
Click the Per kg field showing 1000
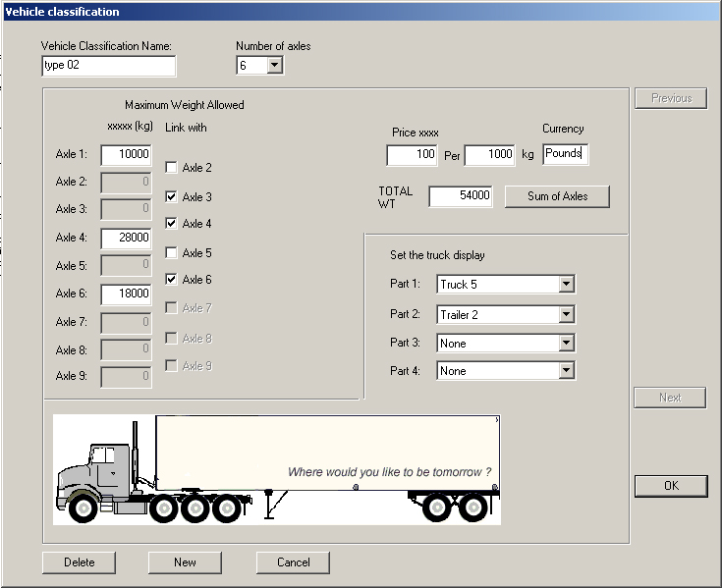(x=489, y=155)
